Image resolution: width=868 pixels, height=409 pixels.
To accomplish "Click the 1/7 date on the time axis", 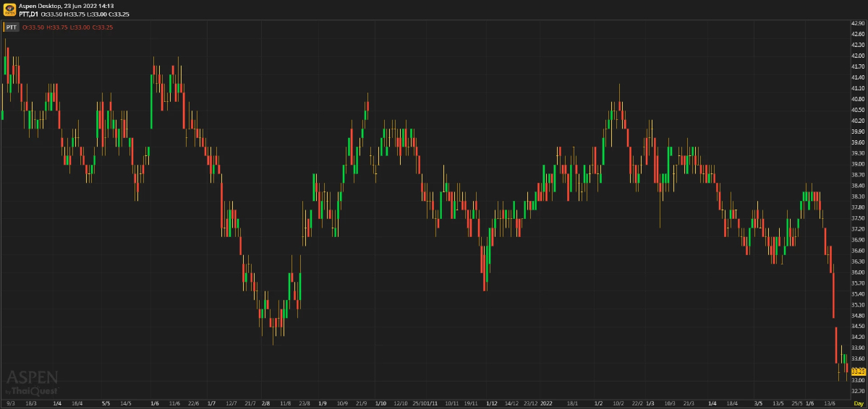I will click(x=211, y=402).
